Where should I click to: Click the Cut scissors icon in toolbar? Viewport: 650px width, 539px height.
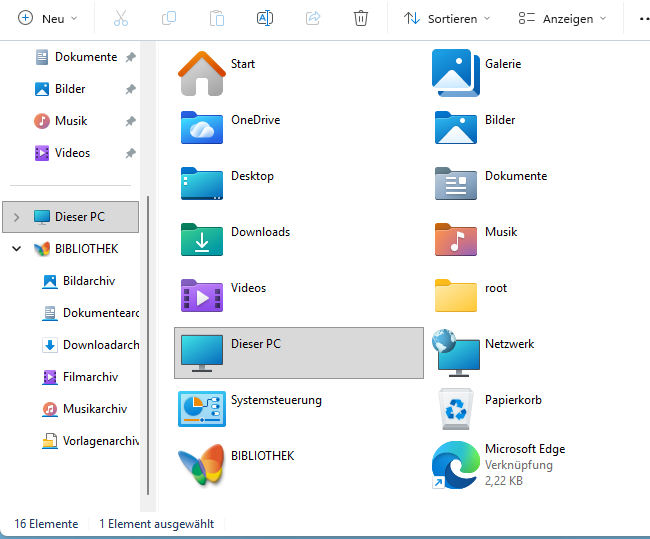tap(121, 18)
